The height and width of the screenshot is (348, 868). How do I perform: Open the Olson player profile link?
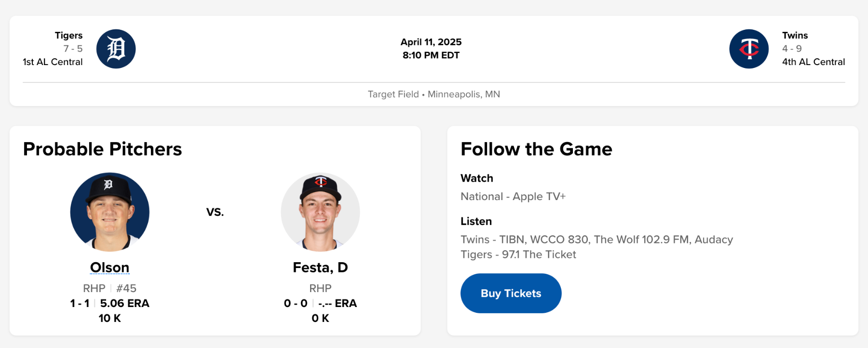(110, 268)
